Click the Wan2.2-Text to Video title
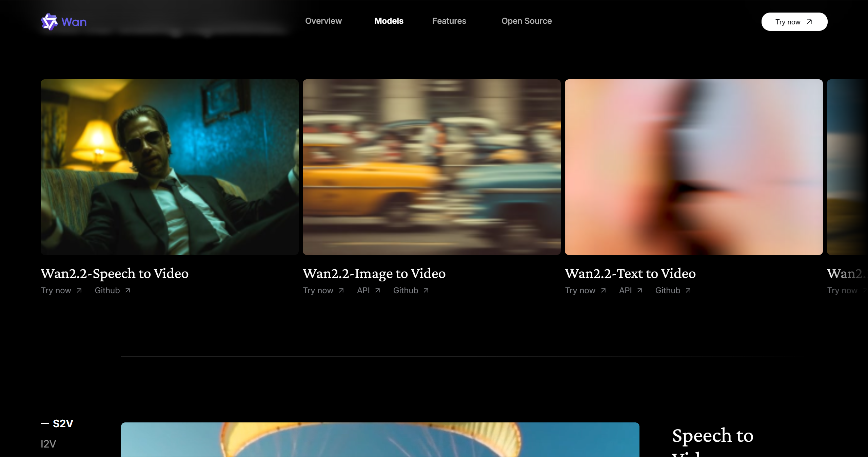 (x=630, y=274)
